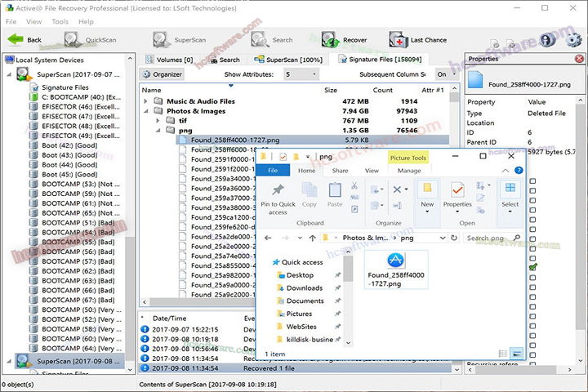Open the Tools menu
This screenshot has height=392, width=588.
(x=60, y=21)
